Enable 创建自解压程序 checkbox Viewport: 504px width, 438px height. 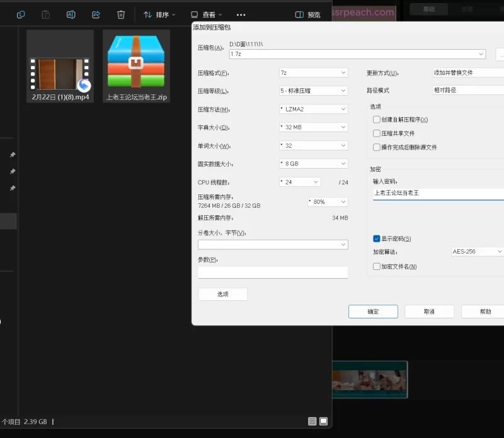(377, 120)
